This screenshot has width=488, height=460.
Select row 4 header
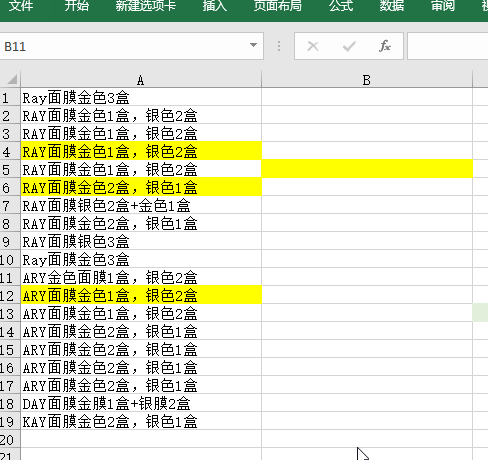pos(10,152)
